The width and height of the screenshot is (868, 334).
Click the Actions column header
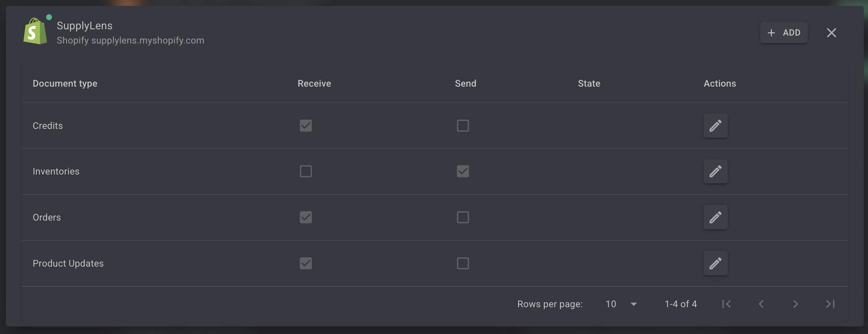[x=720, y=83]
